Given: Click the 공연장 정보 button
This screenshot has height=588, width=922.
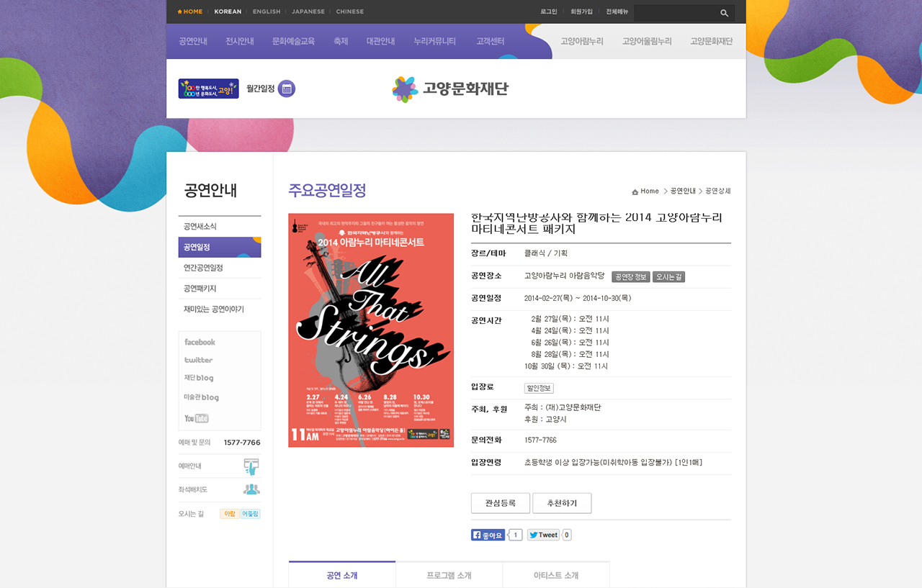Looking at the screenshot, I should [631, 277].
